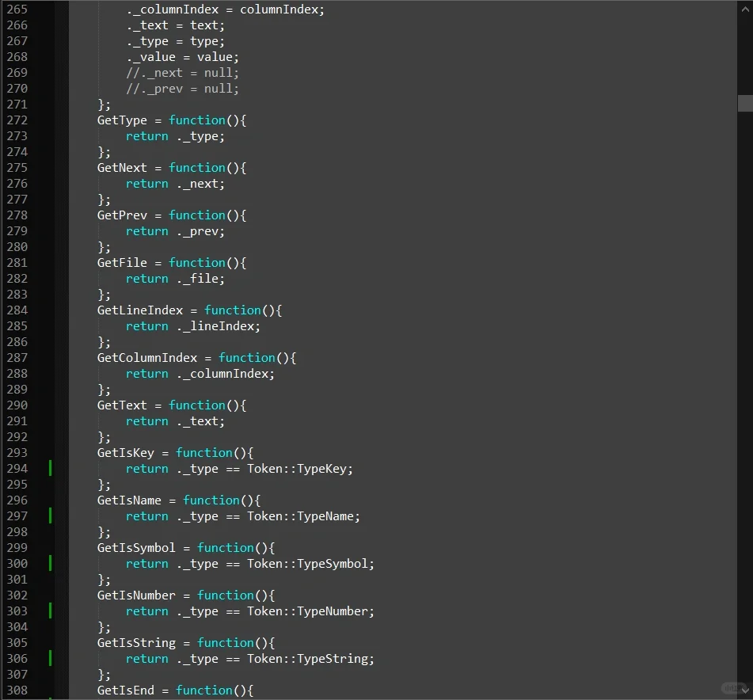This screenshot has height=700, width=753.
Task: Click the closing '};' on line 292
Action: 105,437
